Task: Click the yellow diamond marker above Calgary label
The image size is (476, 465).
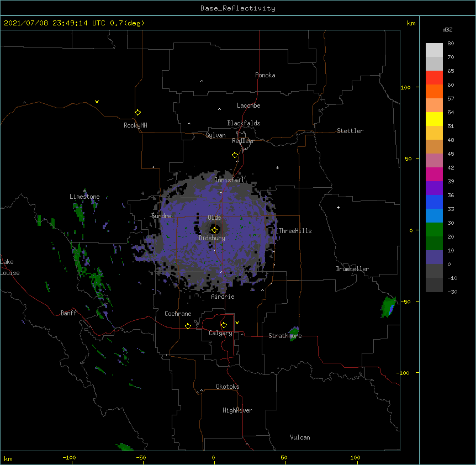Action: pyautogui.click(x=224, y=325)
